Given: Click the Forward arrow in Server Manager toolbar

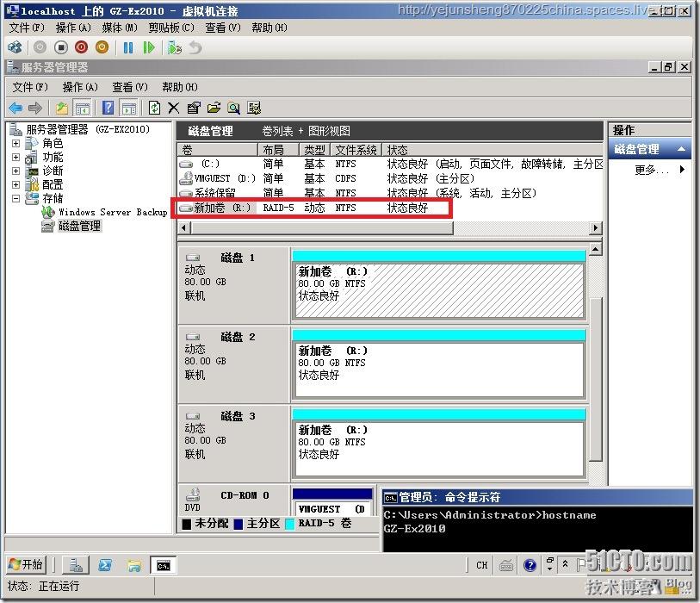Looking at the screenshot, I should [34, 108].
